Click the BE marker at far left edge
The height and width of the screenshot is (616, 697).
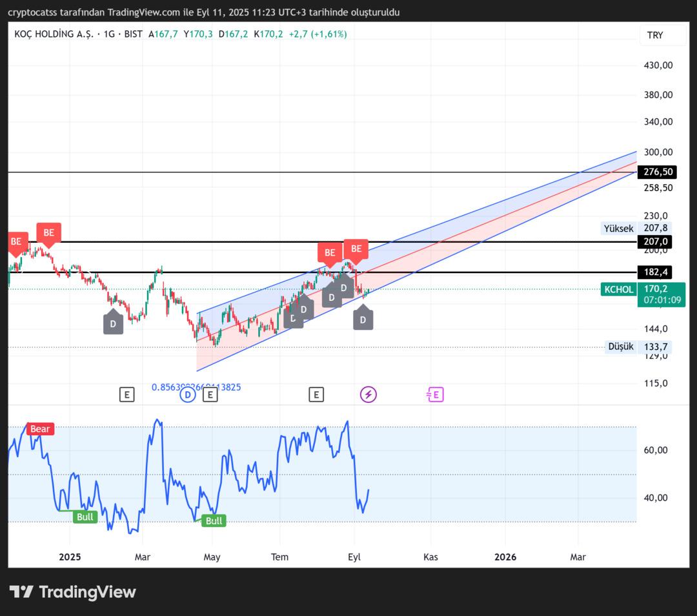pos(16,243)
